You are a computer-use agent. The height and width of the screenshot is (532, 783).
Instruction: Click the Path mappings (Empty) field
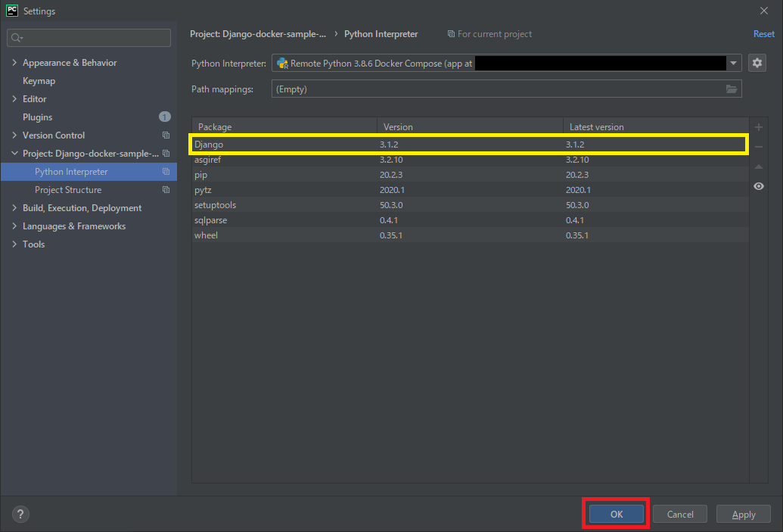tap(506, 89)
